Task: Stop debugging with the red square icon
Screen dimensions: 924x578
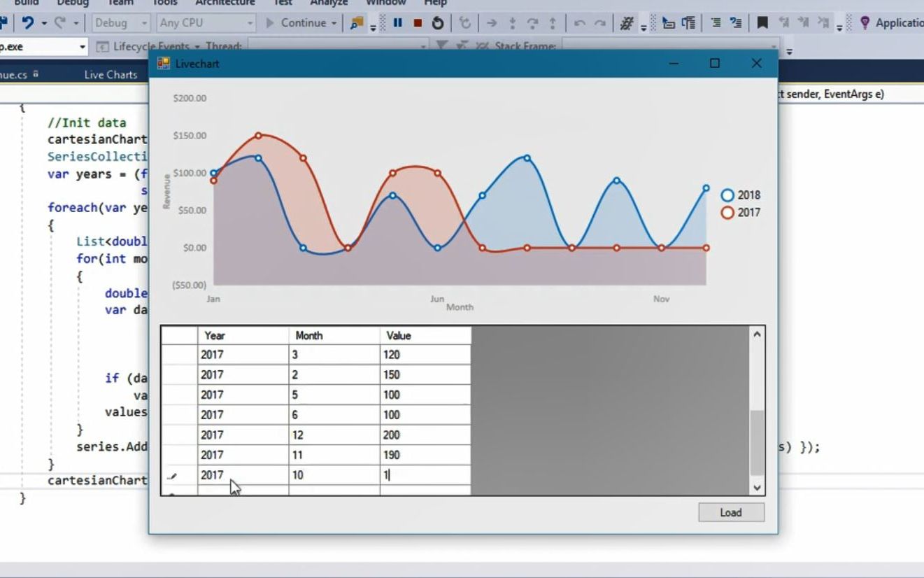Action: (x=418, y=22)
